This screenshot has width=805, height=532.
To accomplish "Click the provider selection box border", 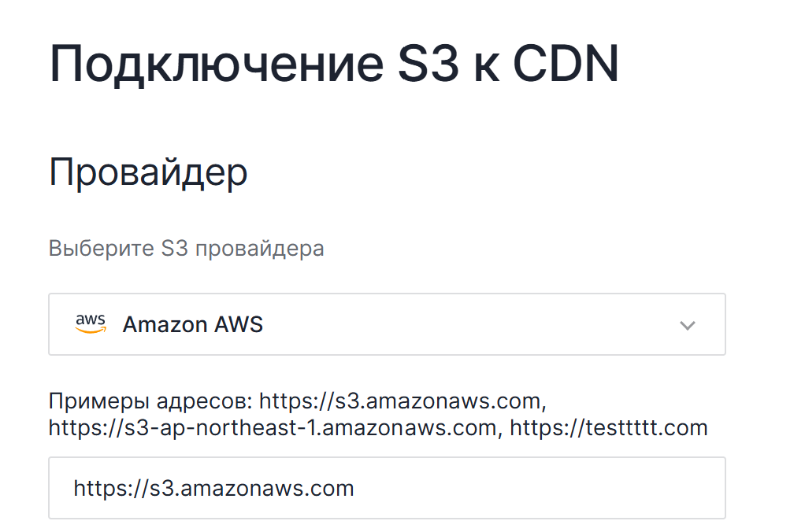I will pyautogui.click(x=386, y=294).
